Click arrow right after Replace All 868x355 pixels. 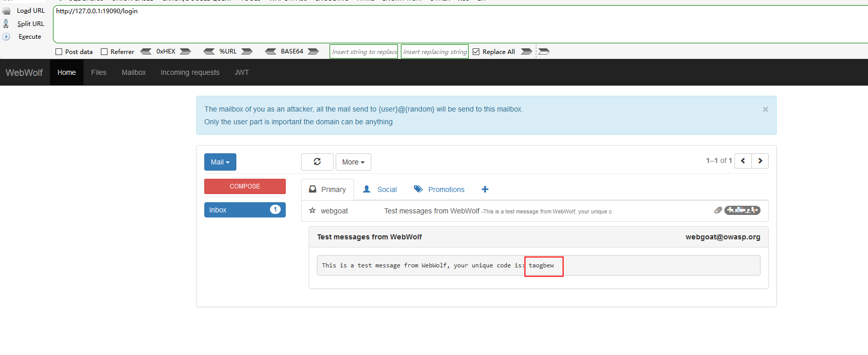pyautogui.click(x=527, y=51)
